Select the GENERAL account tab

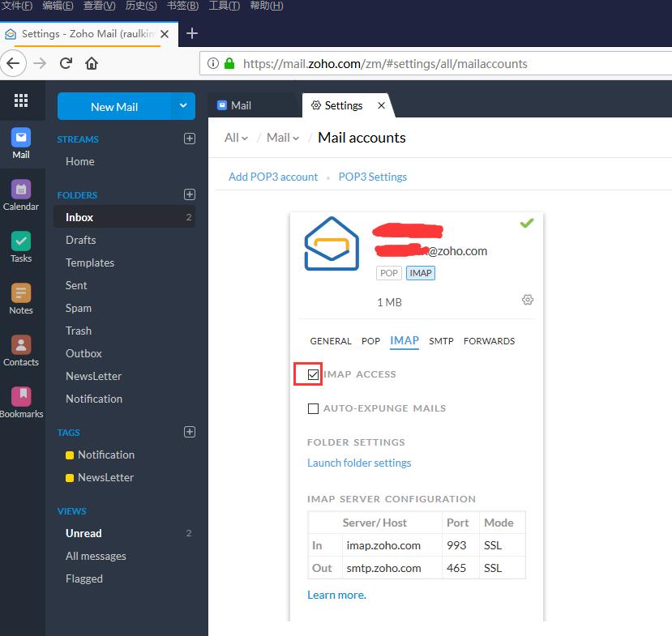[x=331, y=341]
